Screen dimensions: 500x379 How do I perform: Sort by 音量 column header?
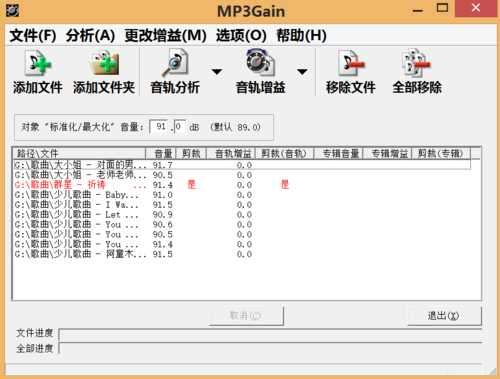tap(161, 154)
